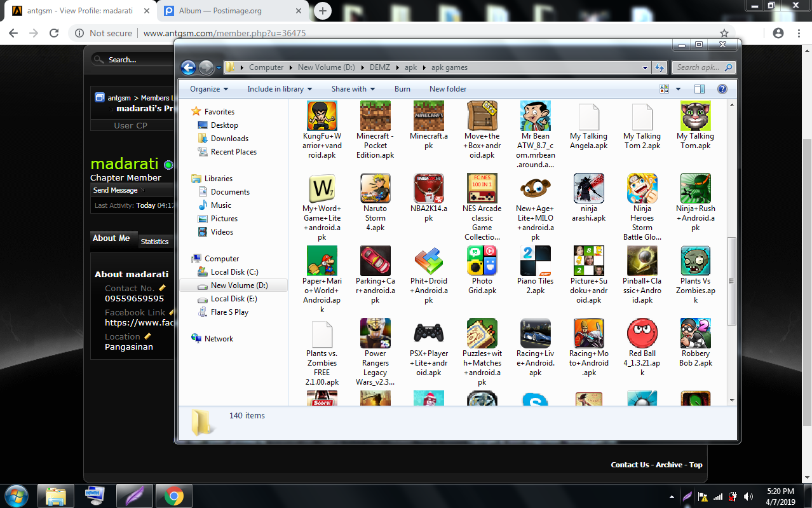Select the Naruto Storm 4.apk icon
Image resolution: width=812 pixels, height=508 pixels.
(x=376, y=188)
